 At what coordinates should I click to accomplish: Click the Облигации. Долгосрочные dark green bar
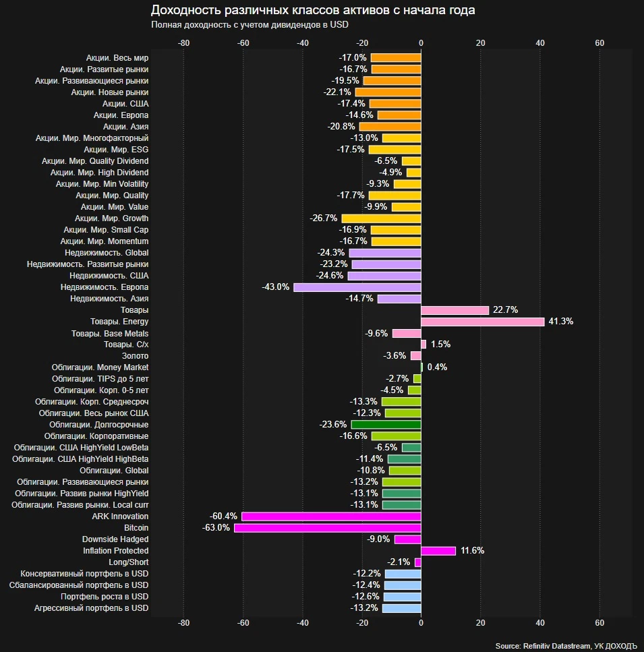[386, 425]
